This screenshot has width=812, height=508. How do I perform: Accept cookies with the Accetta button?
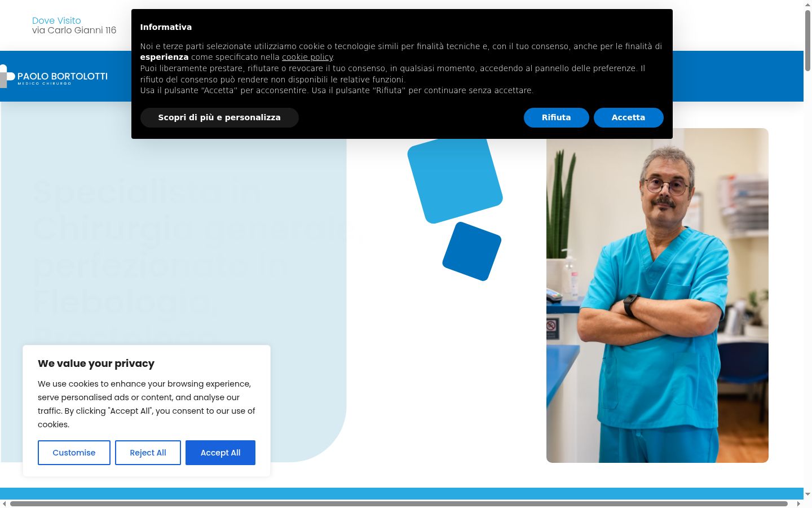pyautogui.click(x=628, y=117)
